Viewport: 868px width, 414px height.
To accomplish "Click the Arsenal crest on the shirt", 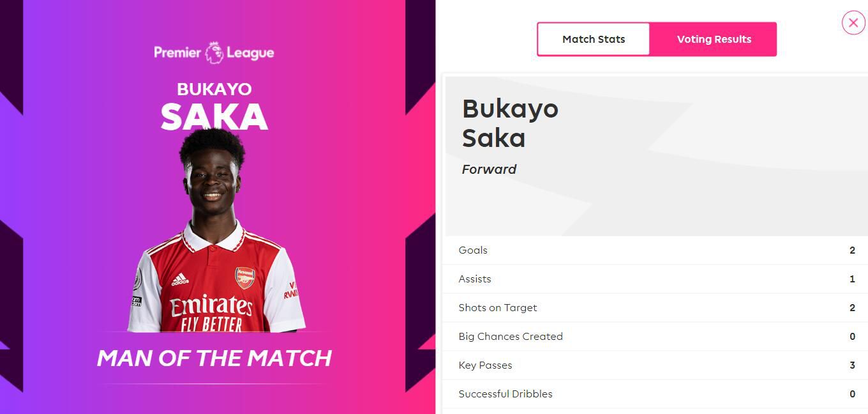I will click(245, 278).
